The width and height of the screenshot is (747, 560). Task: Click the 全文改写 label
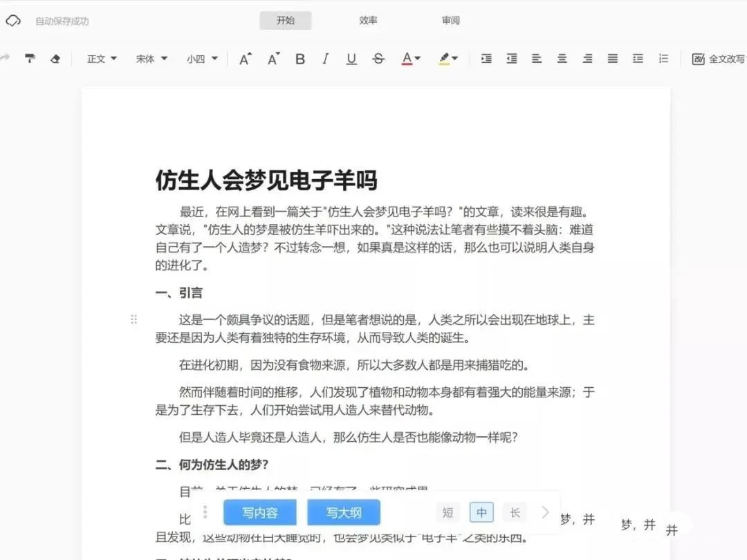click(x=726, y=59)
